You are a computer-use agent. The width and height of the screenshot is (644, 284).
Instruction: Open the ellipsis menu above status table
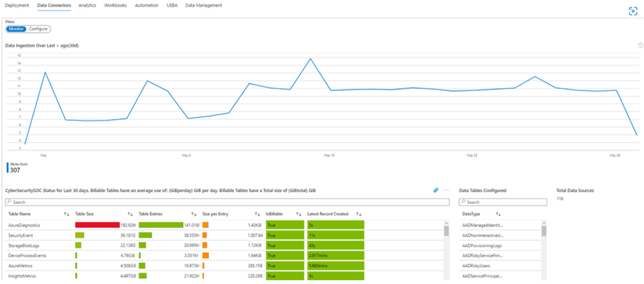(x=447, y=190)
